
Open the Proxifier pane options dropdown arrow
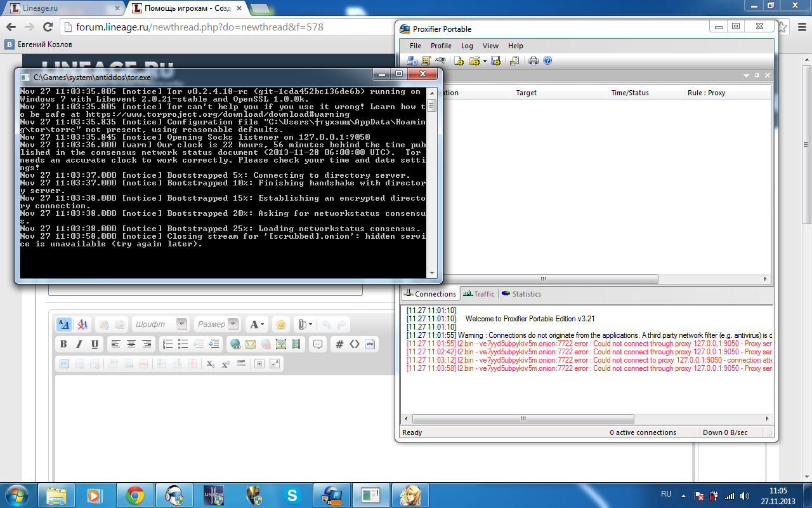(747, 76)
